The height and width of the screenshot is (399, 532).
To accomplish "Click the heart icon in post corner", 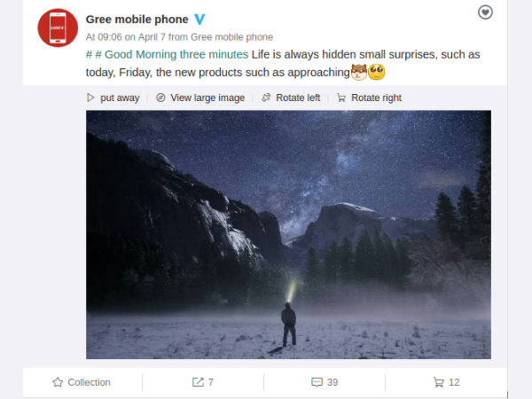I will 485,12.
